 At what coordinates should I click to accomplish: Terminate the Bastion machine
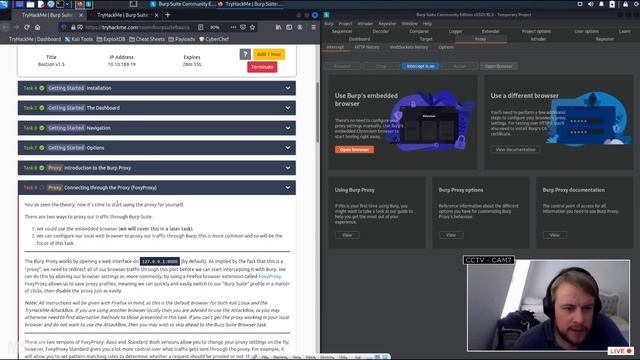point(262,67)
